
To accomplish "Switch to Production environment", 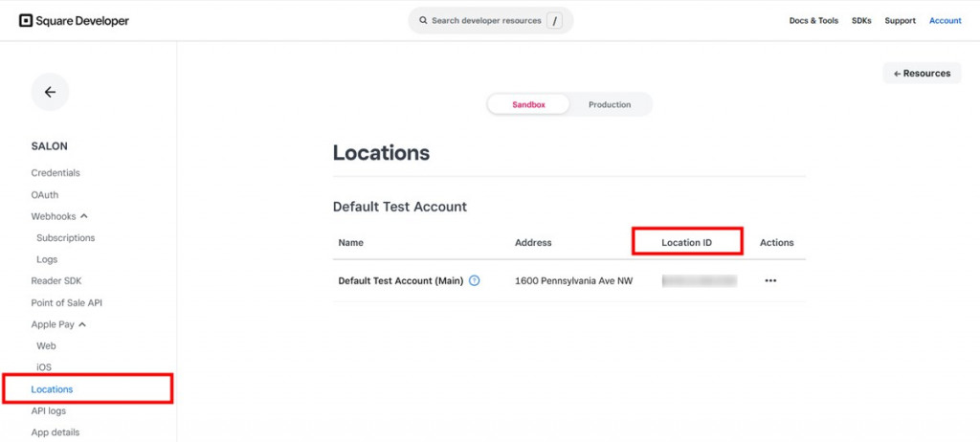I will click(x=610, y=104).
